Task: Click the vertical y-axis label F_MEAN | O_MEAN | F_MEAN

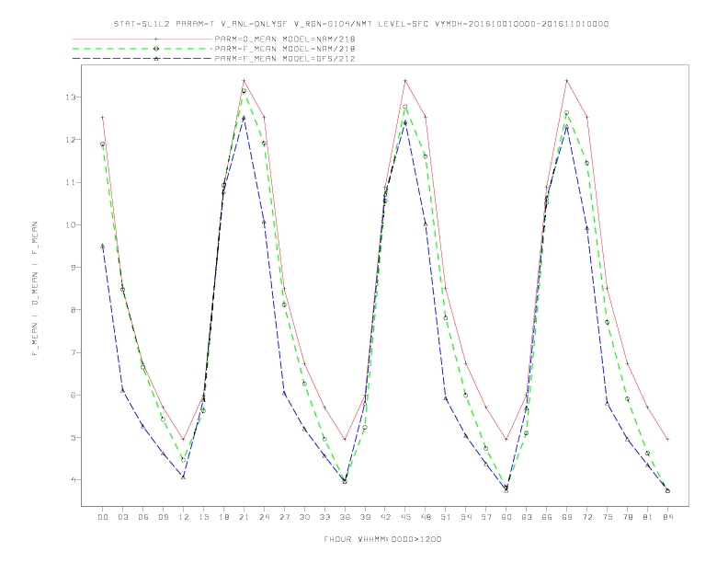Action: 35,289
